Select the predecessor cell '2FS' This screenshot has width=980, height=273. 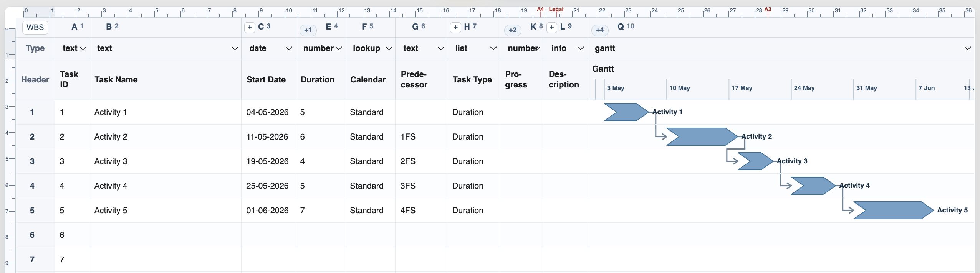pos(421,161)
